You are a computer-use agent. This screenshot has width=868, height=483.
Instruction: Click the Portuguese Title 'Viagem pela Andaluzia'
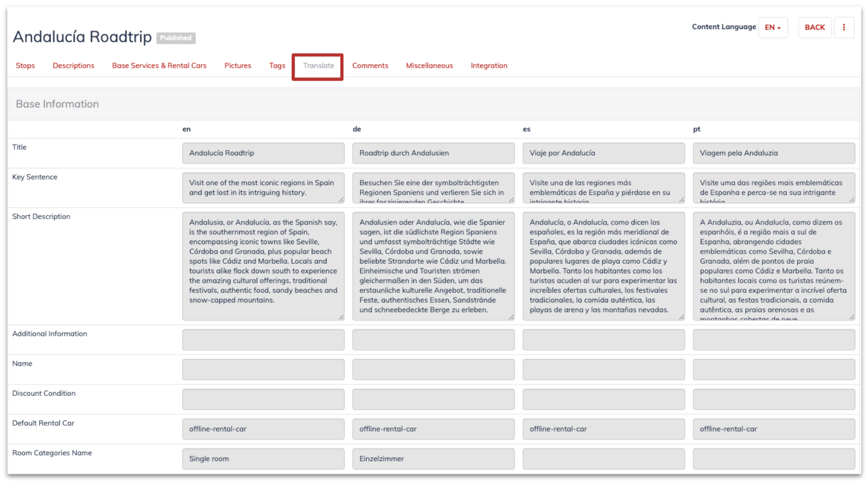coord(774,153)
